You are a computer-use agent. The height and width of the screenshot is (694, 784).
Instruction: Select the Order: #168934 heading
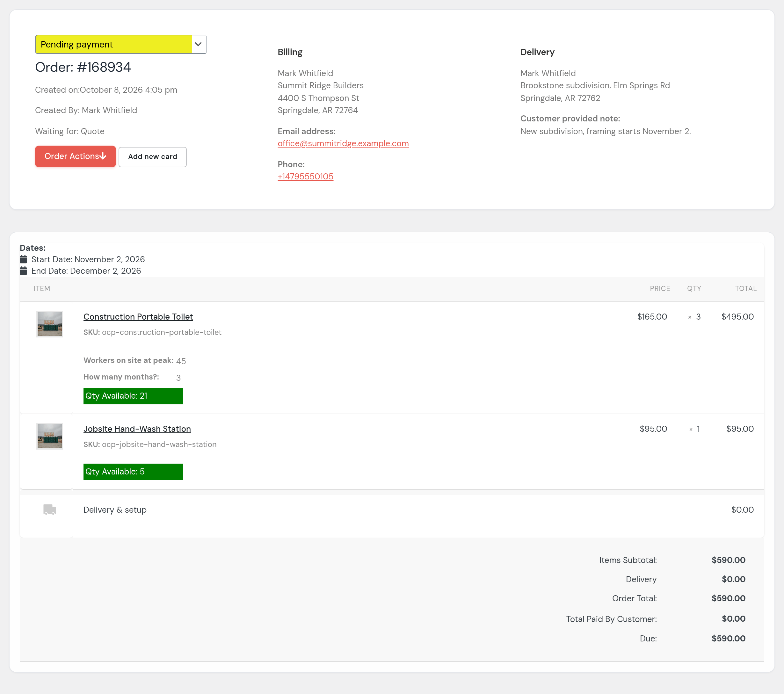click(x=83, y=67)
